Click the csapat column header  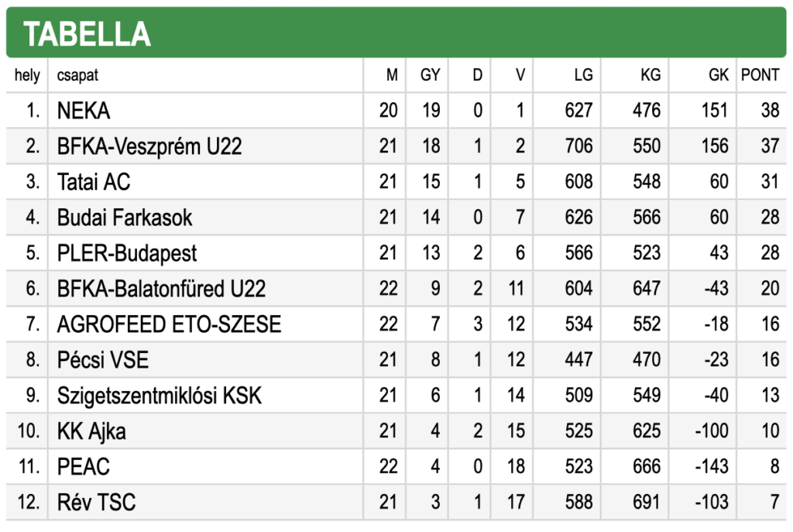(x=77, y=75)
